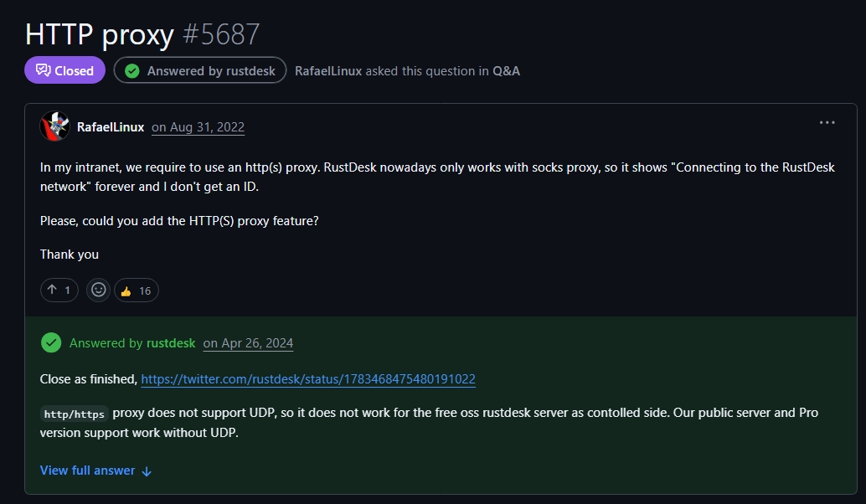Click the down arrow after View full answer

pos(147,471)
